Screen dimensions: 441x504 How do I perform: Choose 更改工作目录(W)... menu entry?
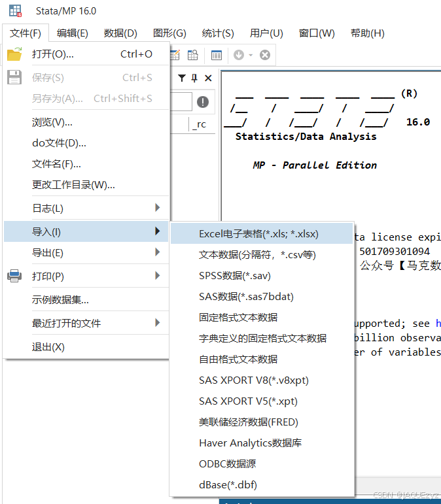(x=86, y=185)
